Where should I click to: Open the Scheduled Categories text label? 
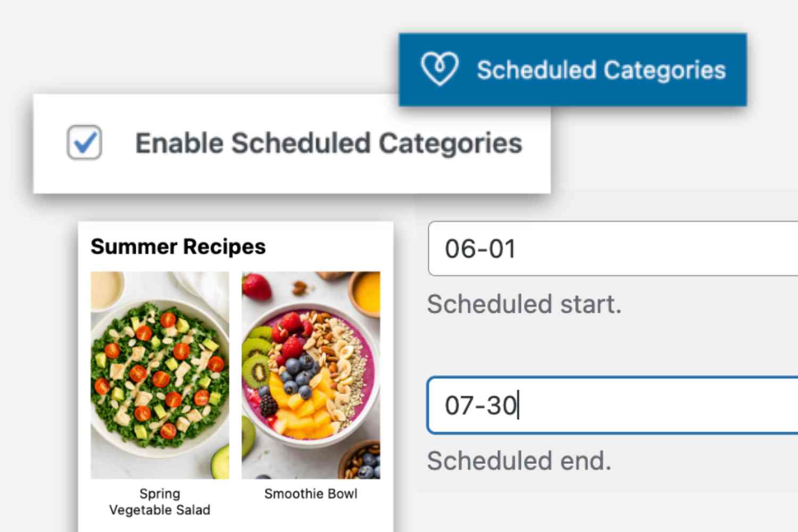[601, 70]
